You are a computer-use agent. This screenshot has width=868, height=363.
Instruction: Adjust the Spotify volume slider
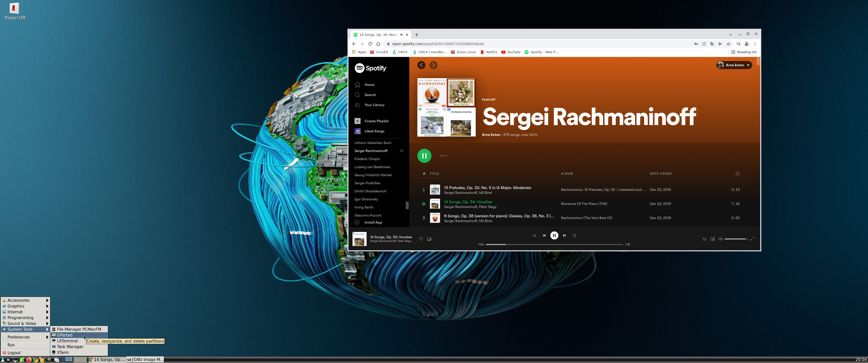pos(736,239)
